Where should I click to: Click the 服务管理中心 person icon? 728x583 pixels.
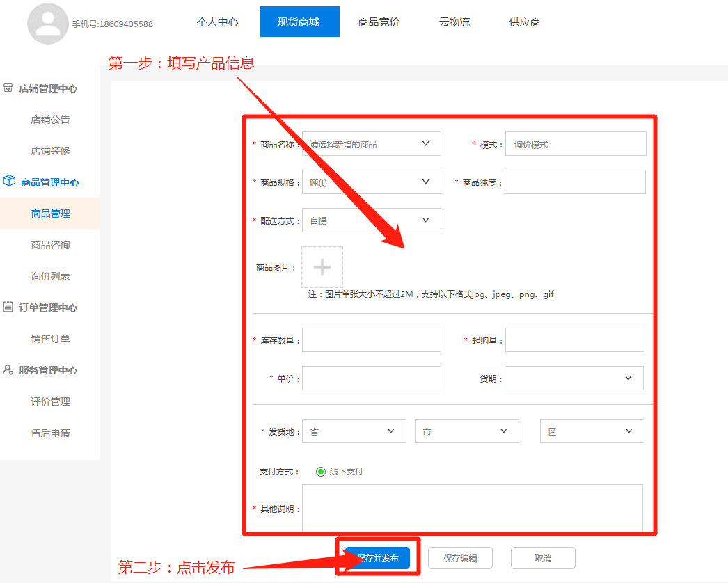[8, 369]
